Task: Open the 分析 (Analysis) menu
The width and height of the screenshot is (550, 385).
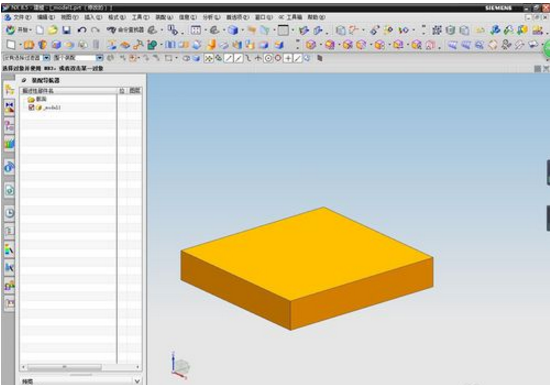Action: (x=211, y=17)
